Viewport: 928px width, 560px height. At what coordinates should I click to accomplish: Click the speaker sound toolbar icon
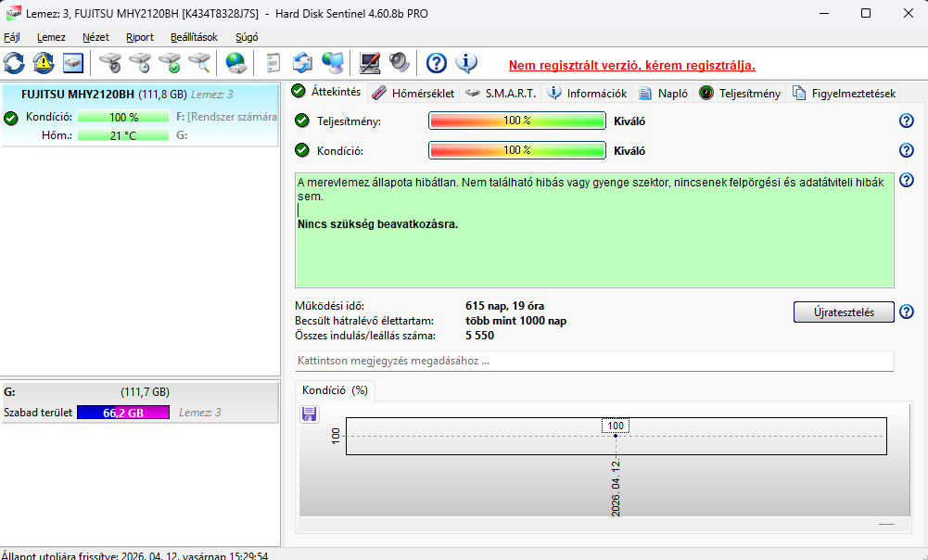tap(400, 63)
